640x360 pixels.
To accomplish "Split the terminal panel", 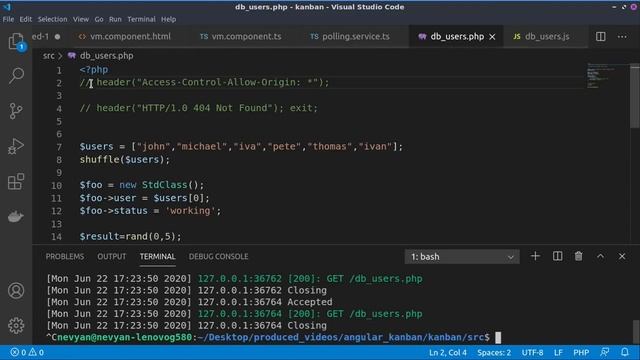I will [557, 256].
